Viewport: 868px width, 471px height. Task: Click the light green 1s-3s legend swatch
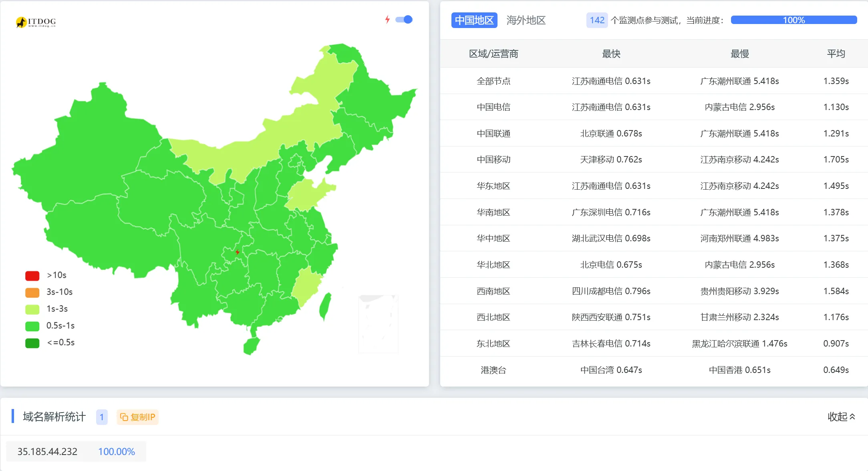[32, 309]
